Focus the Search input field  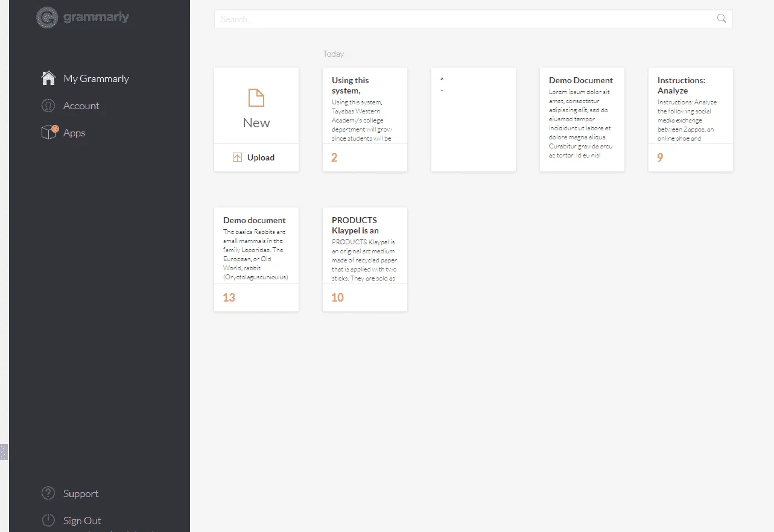(x=474, y=19)
